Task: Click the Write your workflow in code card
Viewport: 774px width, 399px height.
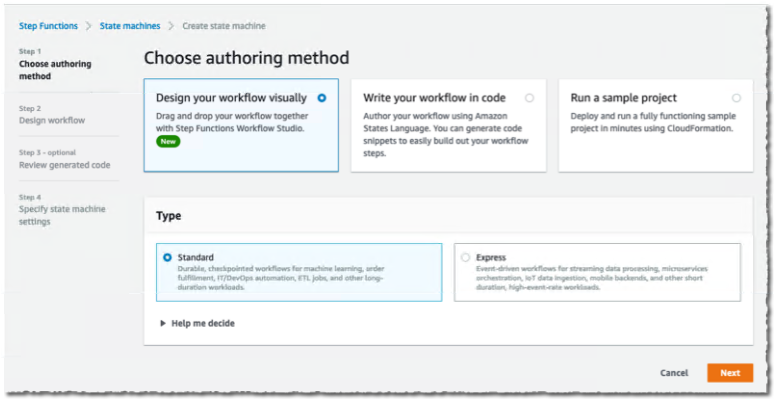Action: (448, 125)
